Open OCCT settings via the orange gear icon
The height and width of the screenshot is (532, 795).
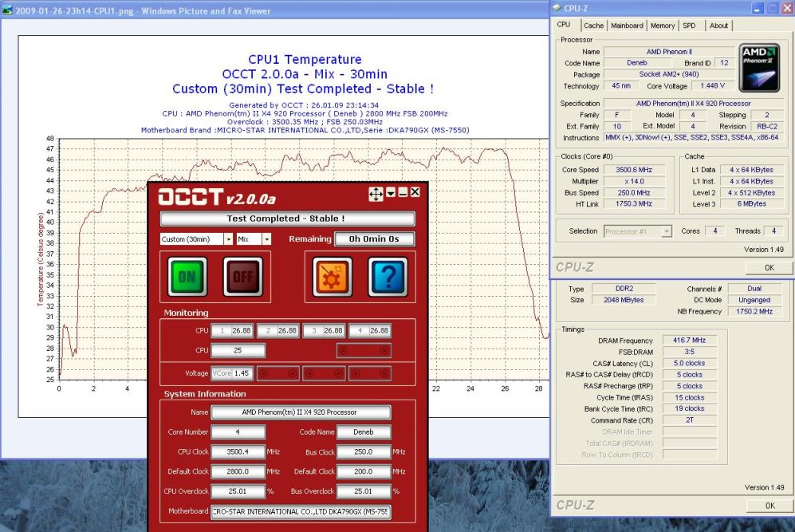point(332,277)
